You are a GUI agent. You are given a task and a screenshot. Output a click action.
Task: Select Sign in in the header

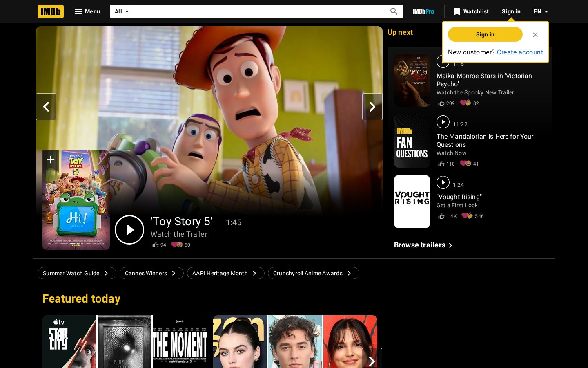[511, 11]
